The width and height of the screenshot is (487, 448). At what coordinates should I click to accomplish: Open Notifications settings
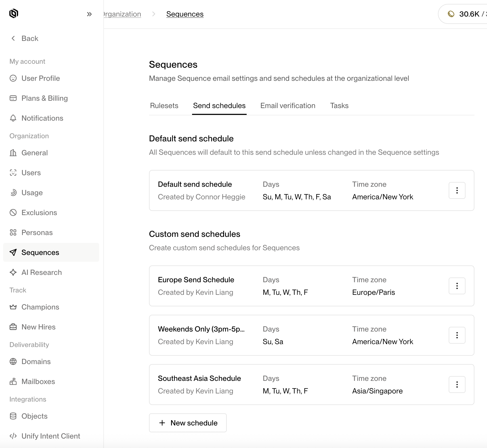click(42, 118)
